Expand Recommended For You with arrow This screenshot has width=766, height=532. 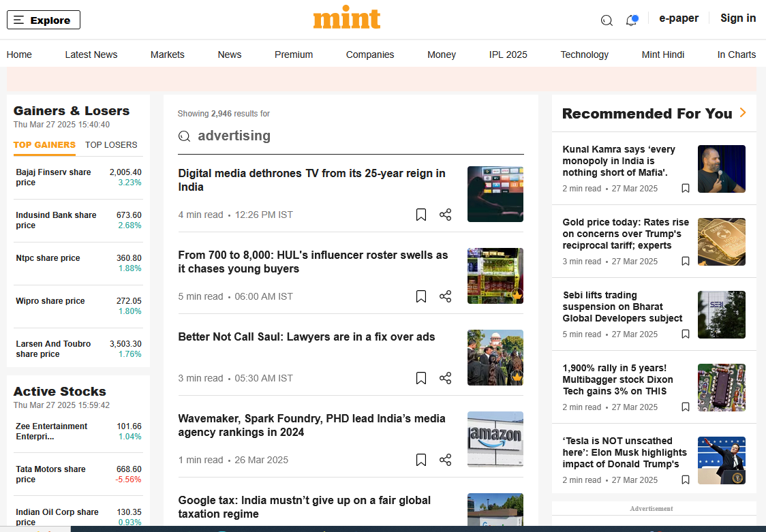point(743,113)
